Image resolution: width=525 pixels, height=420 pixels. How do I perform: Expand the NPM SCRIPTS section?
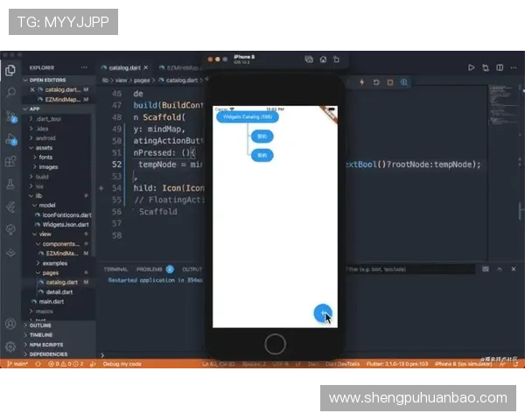[47, 345]
